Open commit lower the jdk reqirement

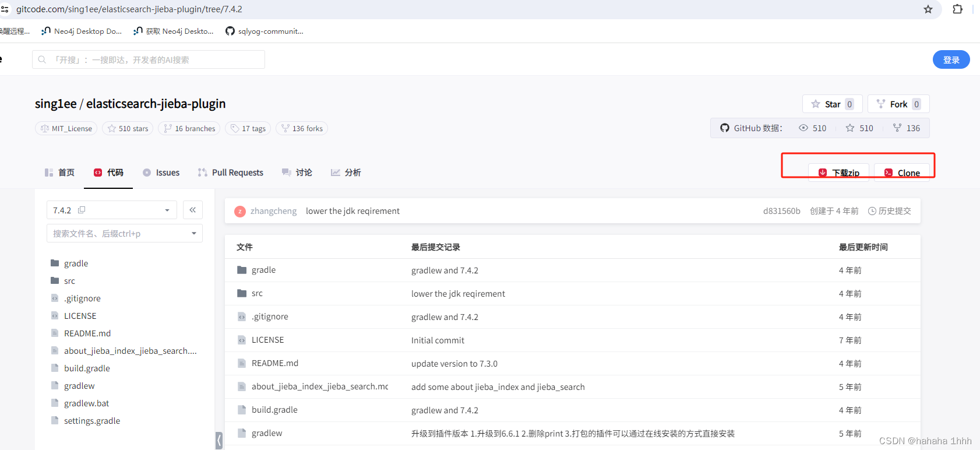point(352,211)
